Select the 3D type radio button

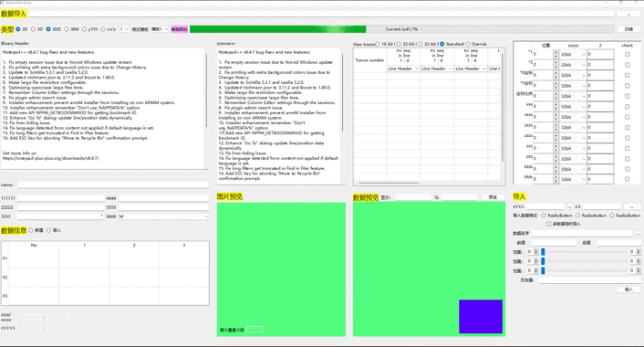point(34,29)
